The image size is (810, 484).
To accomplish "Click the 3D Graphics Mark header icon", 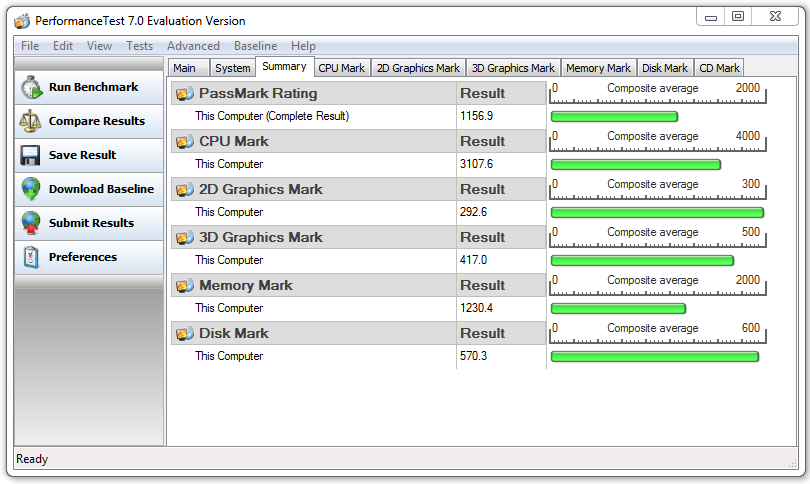I will click(x=184, y=238).
